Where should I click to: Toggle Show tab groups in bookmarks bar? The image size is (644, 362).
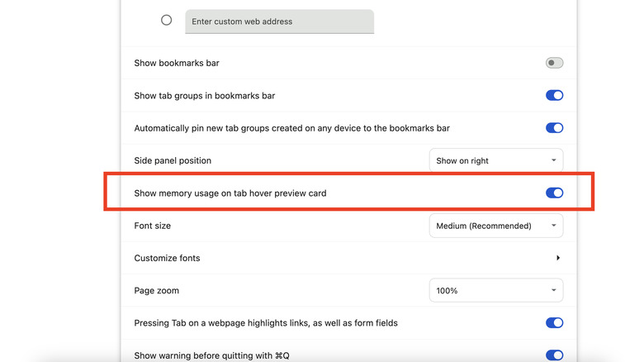(554, 96)
